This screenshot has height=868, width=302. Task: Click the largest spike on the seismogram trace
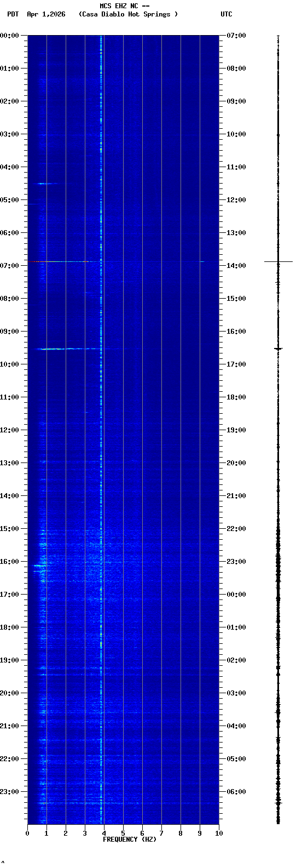tap(278, 261)
